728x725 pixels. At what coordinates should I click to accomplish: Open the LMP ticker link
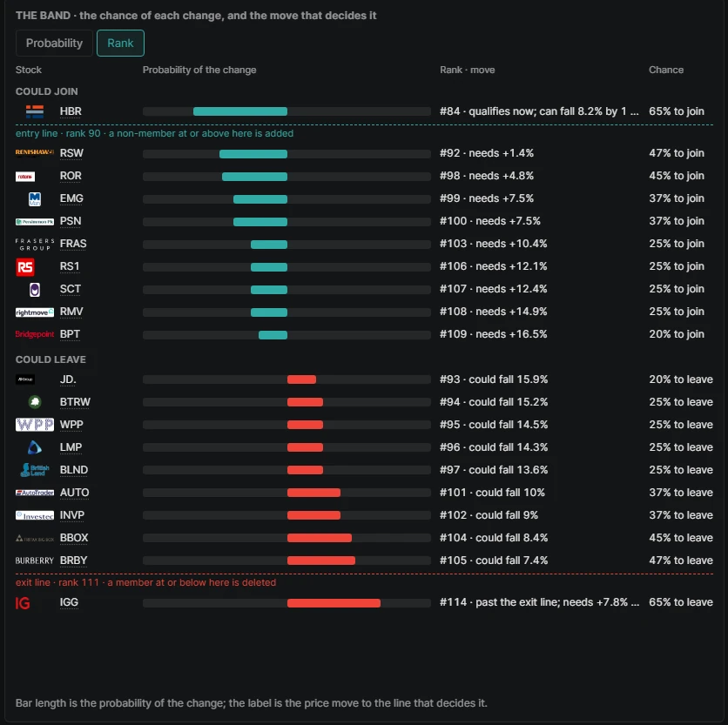point(71,447)
